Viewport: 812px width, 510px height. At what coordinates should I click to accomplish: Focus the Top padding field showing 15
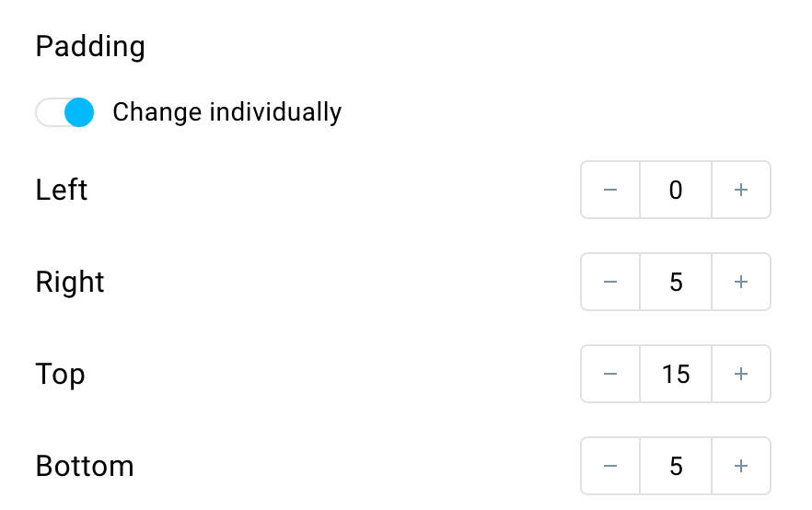[676, 374]
